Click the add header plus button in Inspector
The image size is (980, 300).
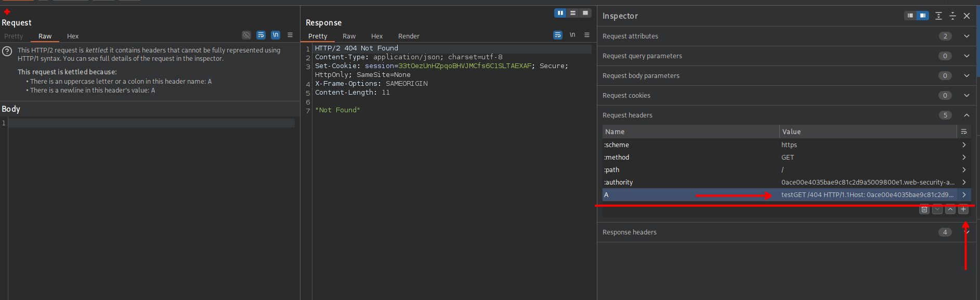click(963, 210)
